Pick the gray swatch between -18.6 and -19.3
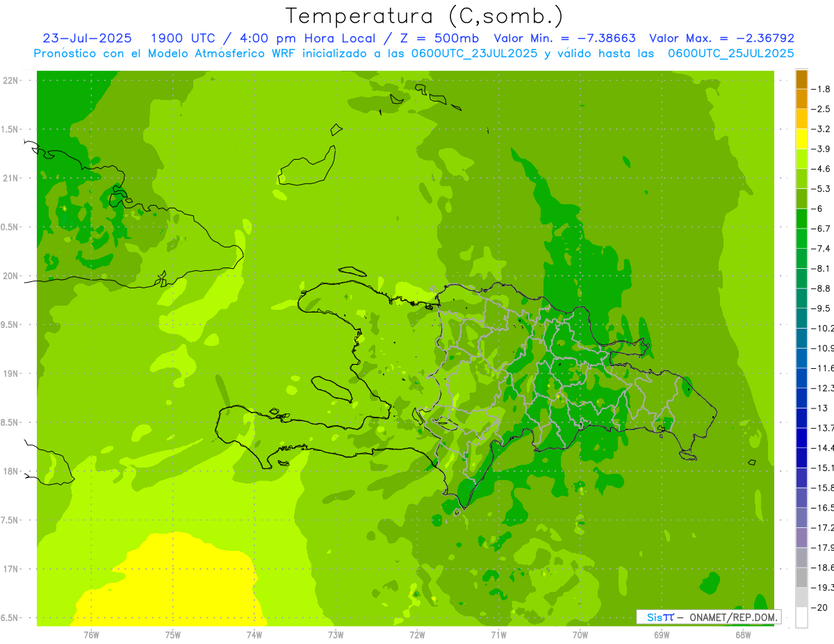 (x=801, y=577)
